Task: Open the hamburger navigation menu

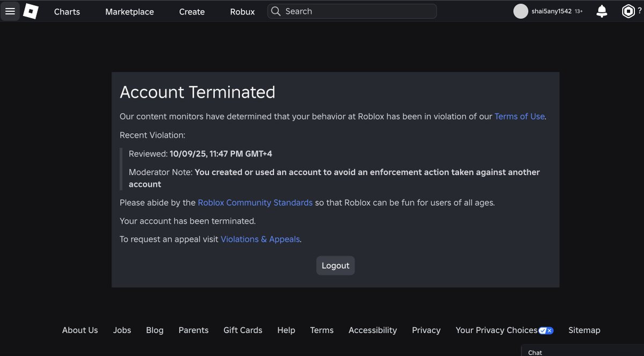Action: [x=10, y=11]
